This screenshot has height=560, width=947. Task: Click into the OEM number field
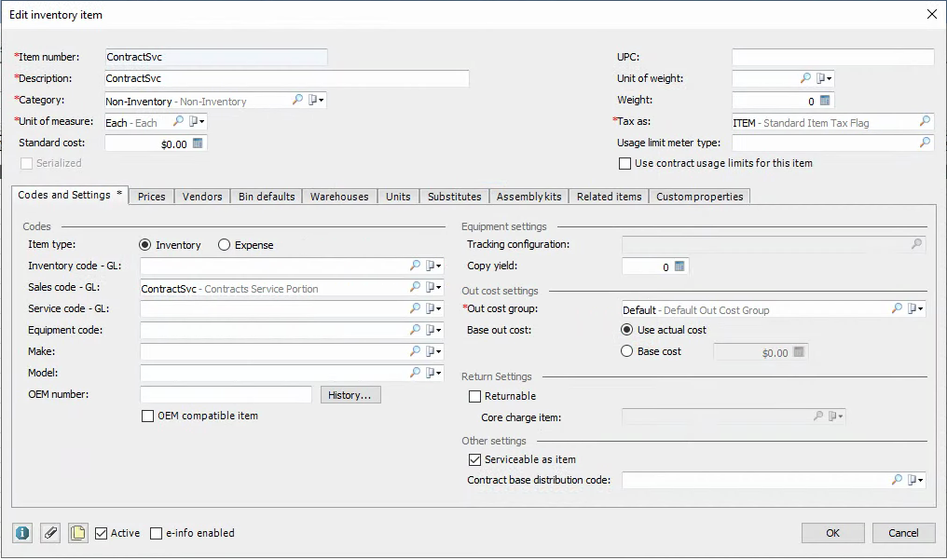coord(226,395)
